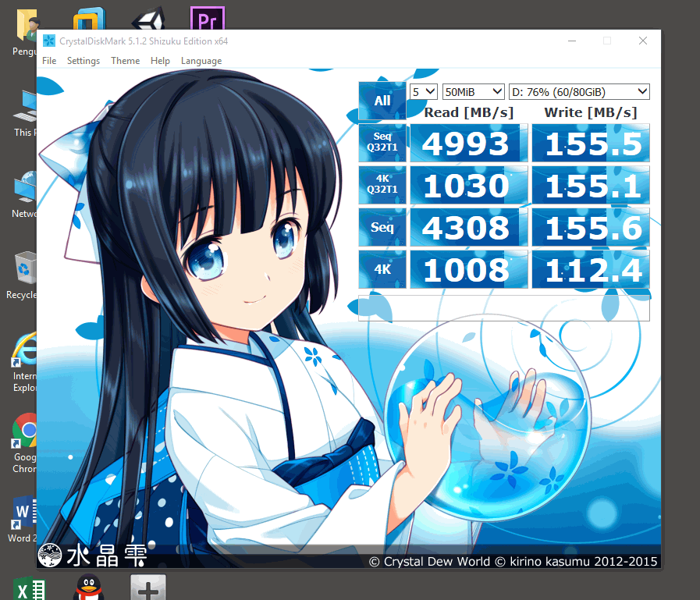700x600 pixels.
Task: Click the Write [MB/s] column header
Action: click(591, 112)
